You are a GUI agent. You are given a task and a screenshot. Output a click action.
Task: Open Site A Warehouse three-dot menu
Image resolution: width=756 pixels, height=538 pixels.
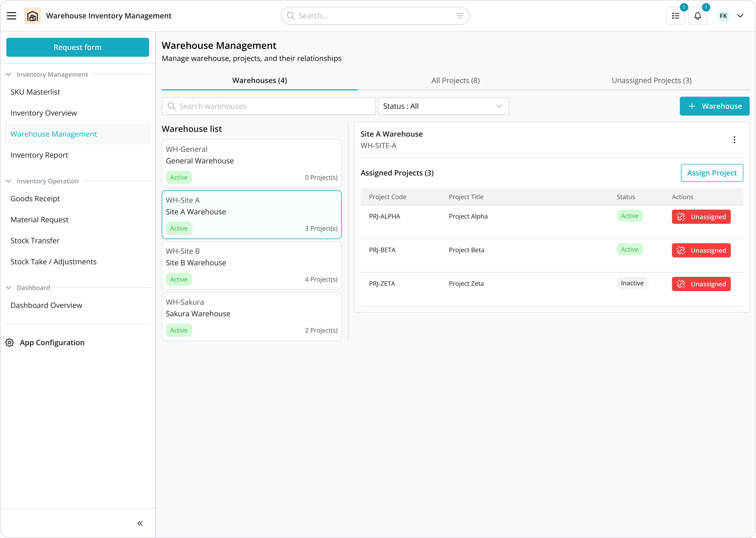tap(734, 140)
